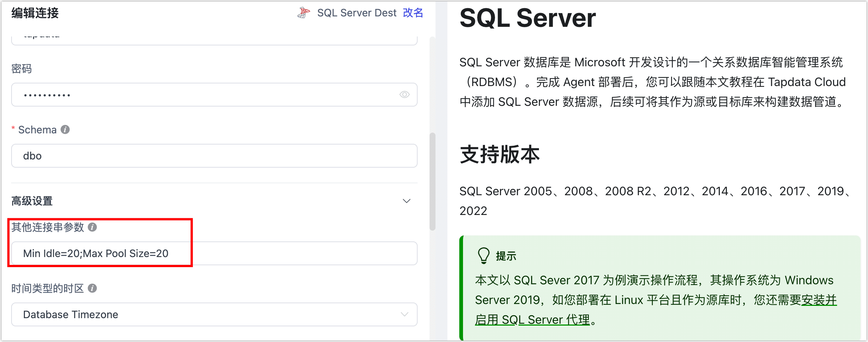
Task: Open the Database Timezone dropdown
Action: coord(214,314)
